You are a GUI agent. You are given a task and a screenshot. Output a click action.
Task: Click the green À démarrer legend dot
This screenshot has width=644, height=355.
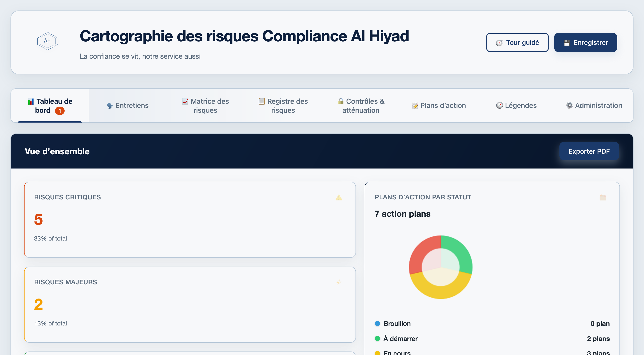pyautogui.click(x=377, y=339)
